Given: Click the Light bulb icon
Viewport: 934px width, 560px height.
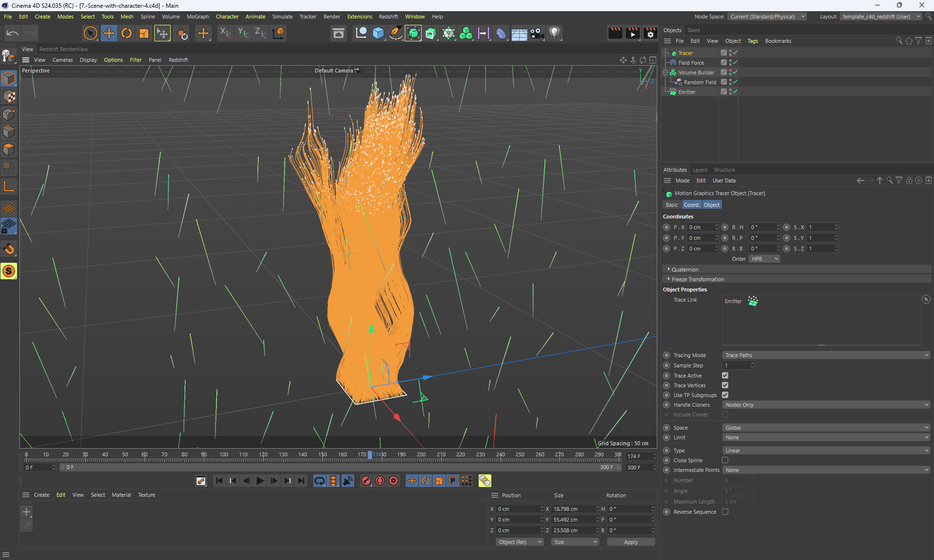Looking at the screenshot, I should click(x=555, y=33).
